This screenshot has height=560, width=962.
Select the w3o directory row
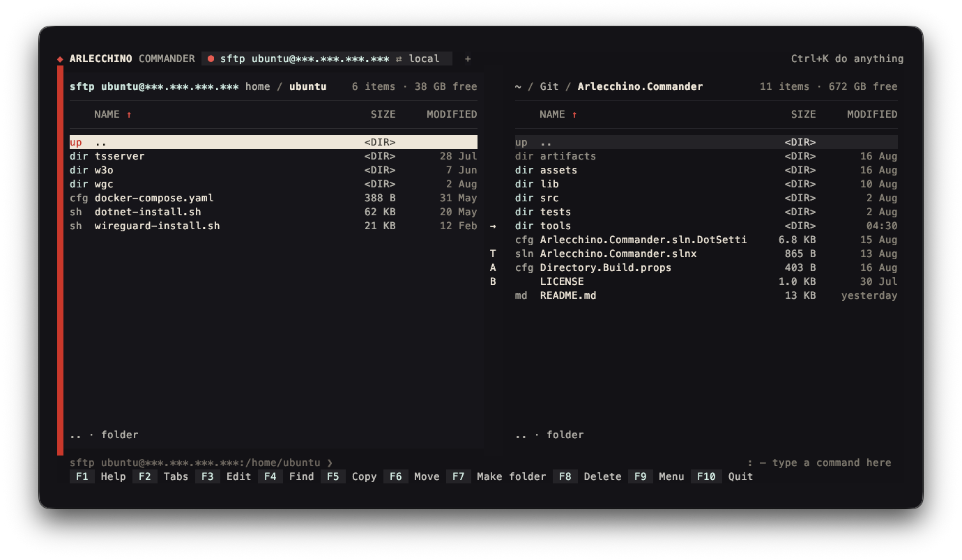tap(273, 170)
